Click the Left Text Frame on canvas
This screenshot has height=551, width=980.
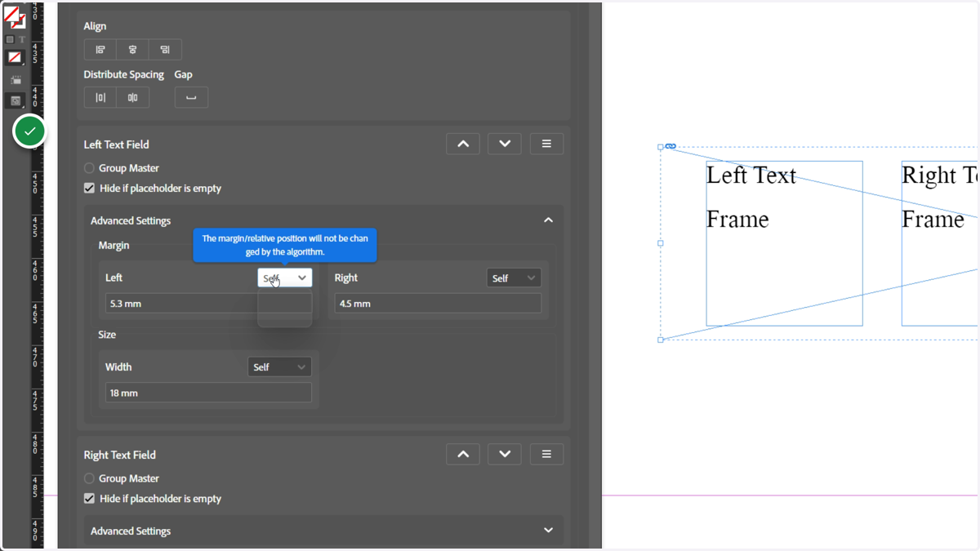tap(784, 243)
